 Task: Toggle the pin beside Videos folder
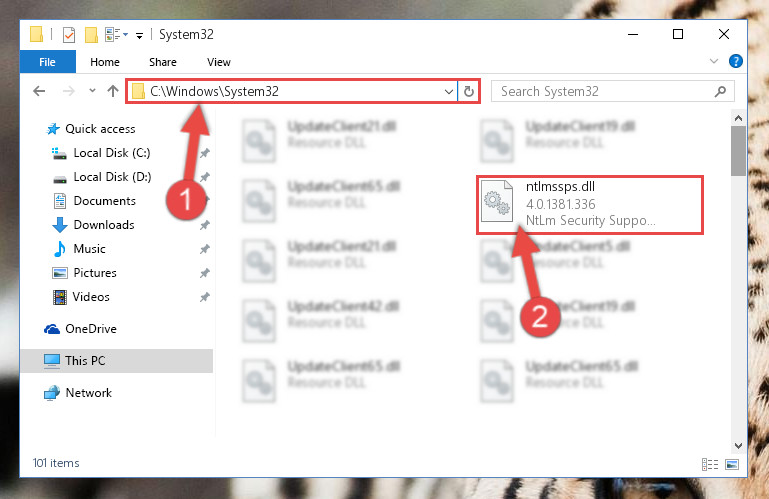point(205,297)
